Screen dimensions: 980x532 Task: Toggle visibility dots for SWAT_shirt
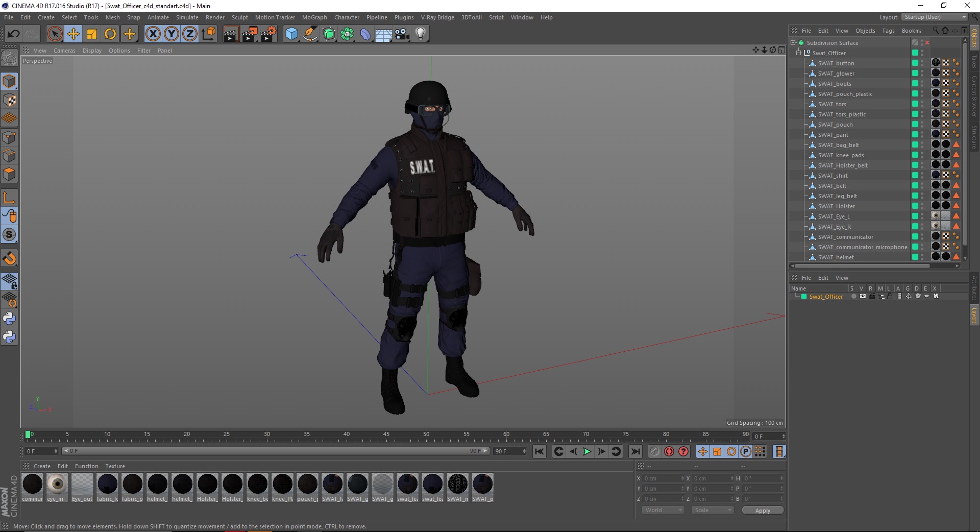(x=922, y=176)
